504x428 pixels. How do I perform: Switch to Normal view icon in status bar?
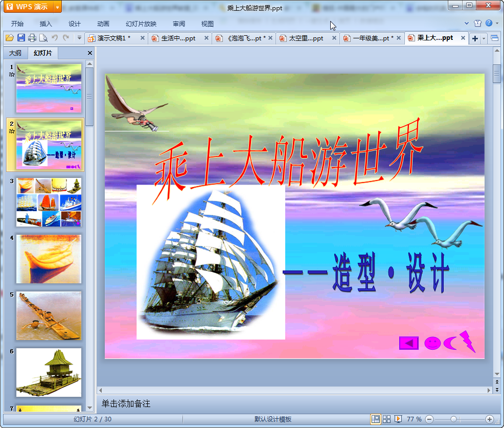click(x=375, y=419)
